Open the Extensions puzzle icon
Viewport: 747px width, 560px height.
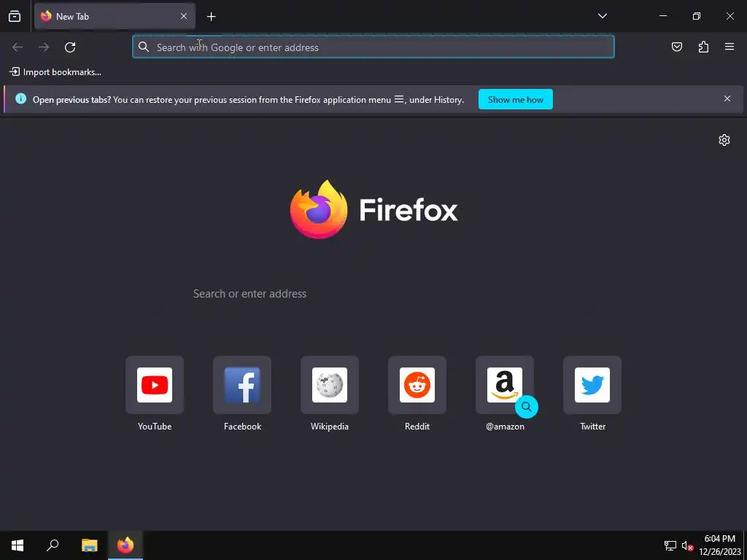coord(703,47)
